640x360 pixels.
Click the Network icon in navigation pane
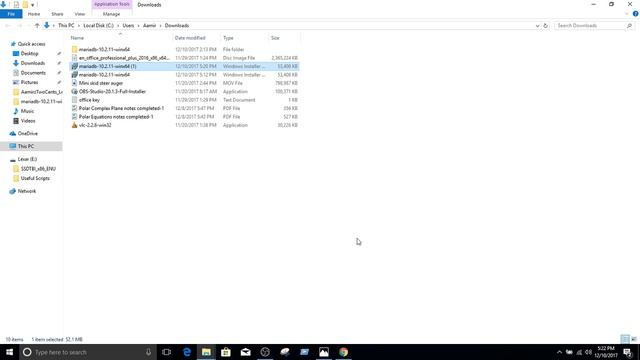[x=13, y=191]
